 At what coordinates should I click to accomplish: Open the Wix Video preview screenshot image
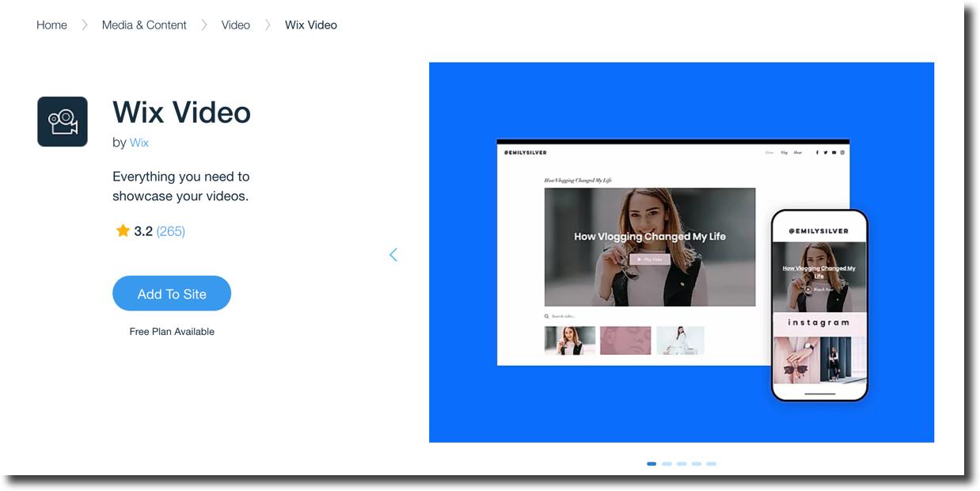tap(682, 253)
